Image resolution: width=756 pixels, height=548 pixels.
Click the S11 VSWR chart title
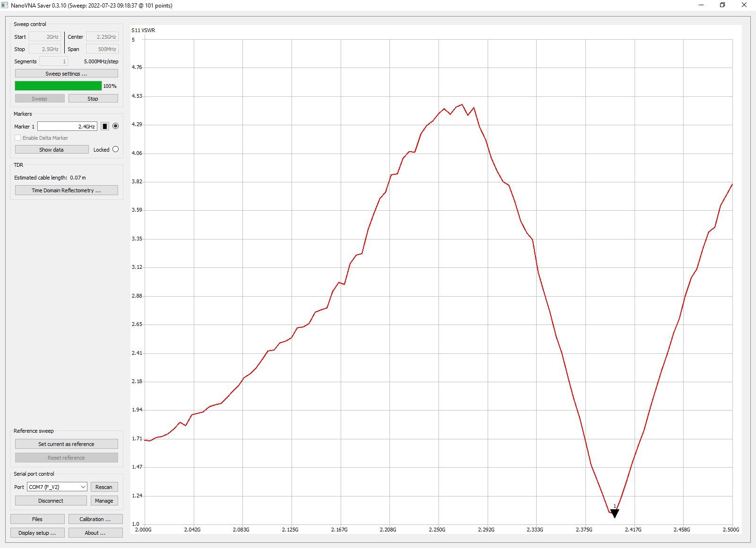point(143,30)
